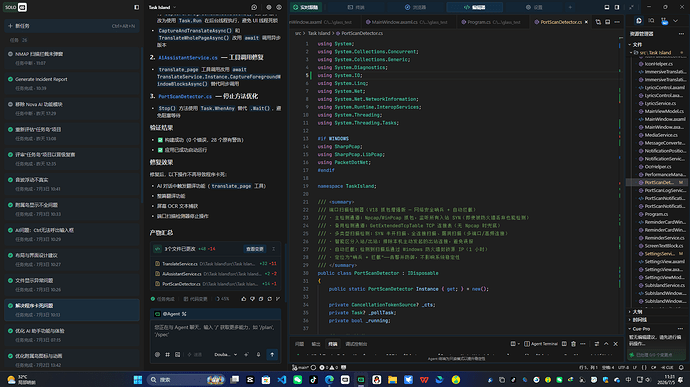This screenshot has height=387, width=690.
Task: Close the PortScanDetector.cs tab
Action: click(586, 22)
